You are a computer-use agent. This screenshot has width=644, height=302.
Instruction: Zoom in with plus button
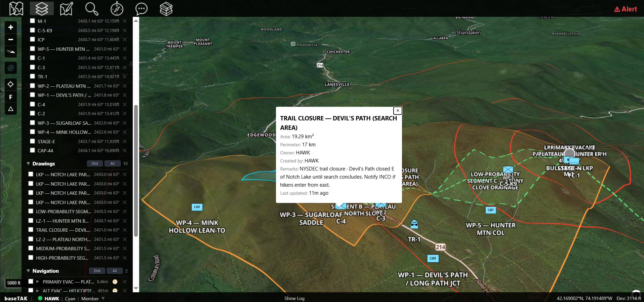[x=11, y=27]
